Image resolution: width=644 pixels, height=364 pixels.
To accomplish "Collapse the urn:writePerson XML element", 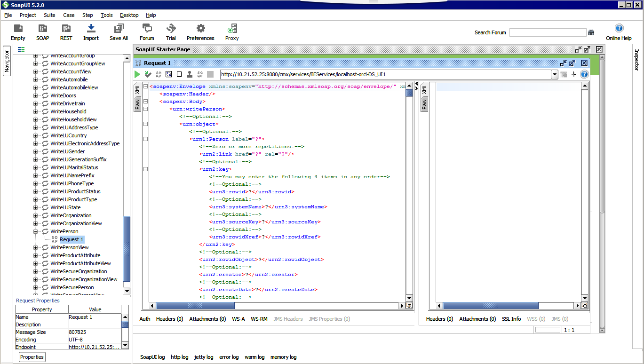I will tap(146, 109).
